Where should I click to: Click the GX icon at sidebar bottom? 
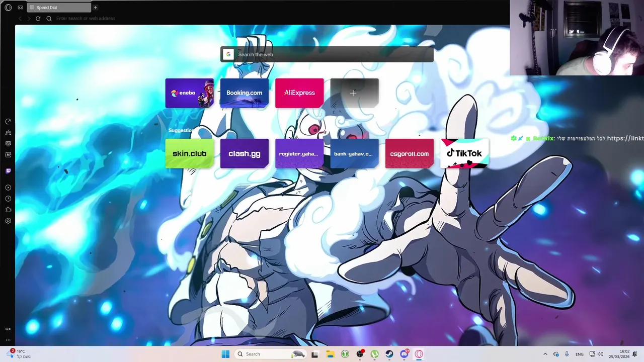point(8,329)
